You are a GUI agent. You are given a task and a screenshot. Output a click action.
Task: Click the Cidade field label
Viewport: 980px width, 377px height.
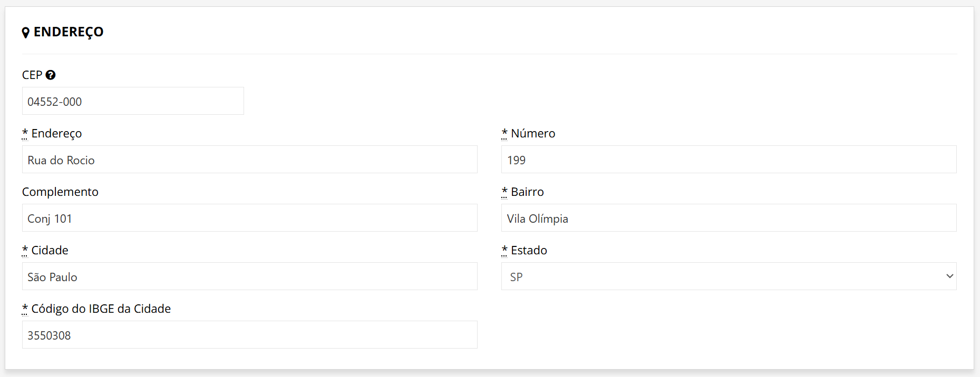[x=50, y=250]
